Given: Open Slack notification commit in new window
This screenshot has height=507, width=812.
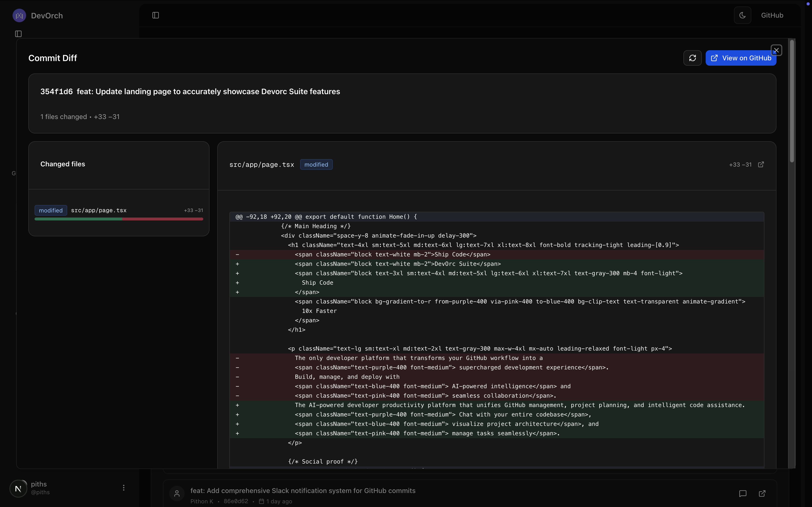Looking at the screenshot, I should [x=762, y=493].
